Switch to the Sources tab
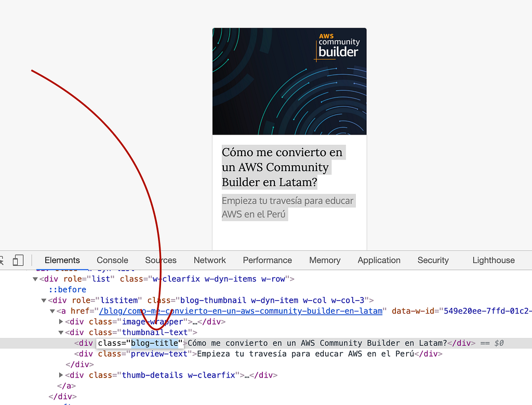The image size is (532, 405). (161, 260)
